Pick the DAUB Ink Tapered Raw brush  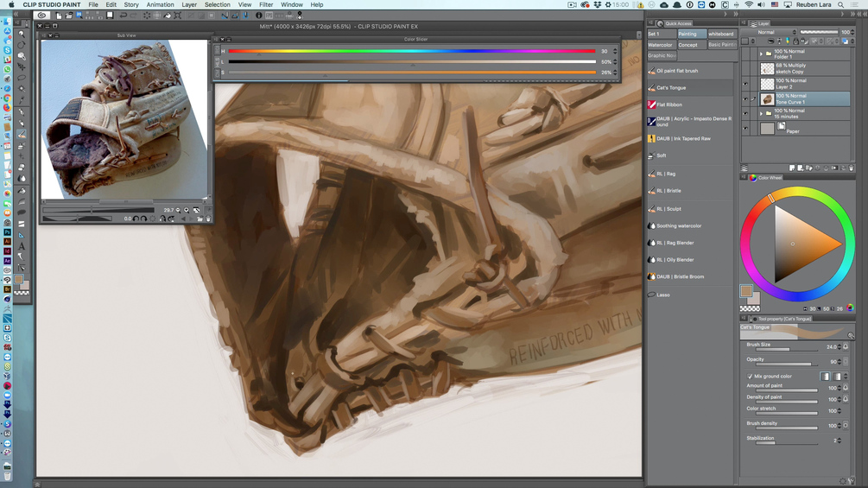click(x=683, y=138)
